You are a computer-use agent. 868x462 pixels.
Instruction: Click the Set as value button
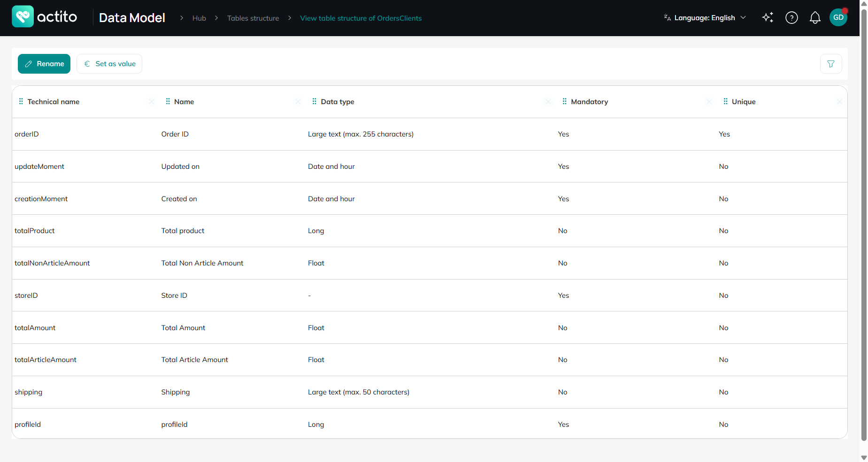[109, 64]
